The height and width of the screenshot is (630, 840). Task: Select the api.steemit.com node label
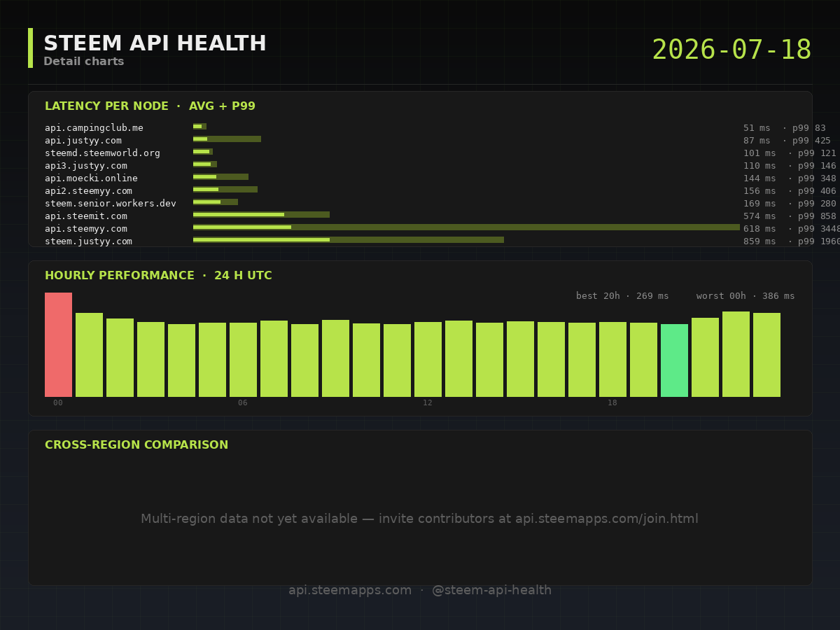click(x=86, y=216)
